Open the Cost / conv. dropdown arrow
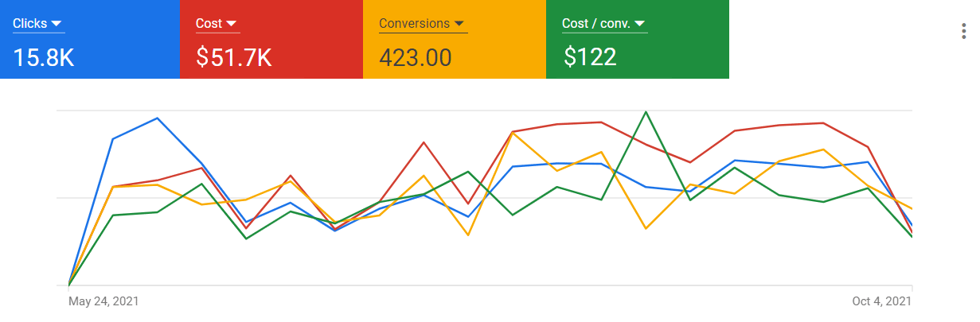 (x=640, y=24)
